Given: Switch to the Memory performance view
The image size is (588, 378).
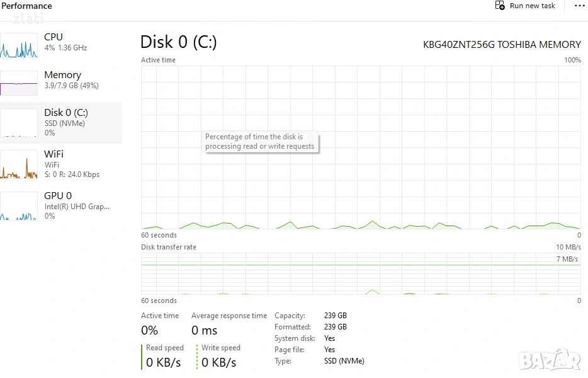Looking at the screenshot, I should pos(71,80).
